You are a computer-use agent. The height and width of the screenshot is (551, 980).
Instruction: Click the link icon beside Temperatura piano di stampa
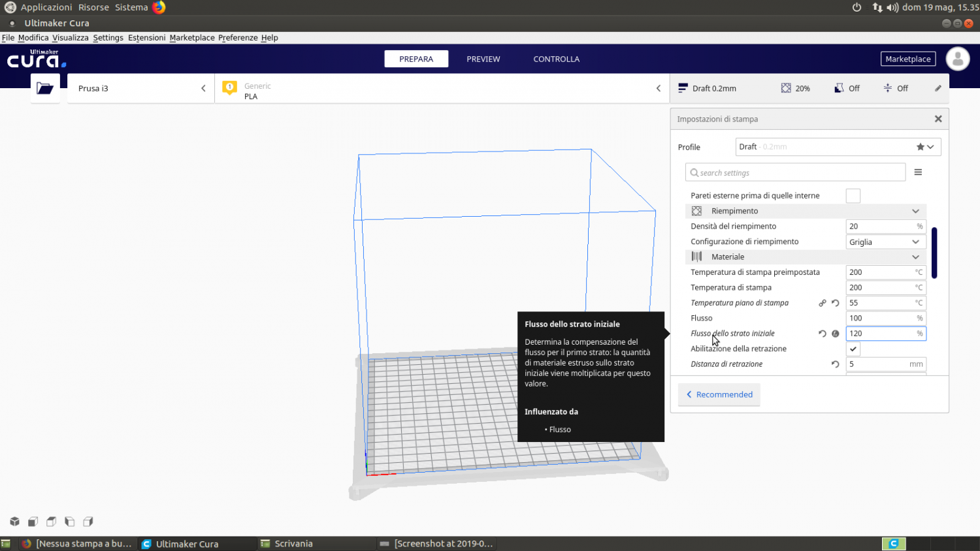[x=823, y=303]
